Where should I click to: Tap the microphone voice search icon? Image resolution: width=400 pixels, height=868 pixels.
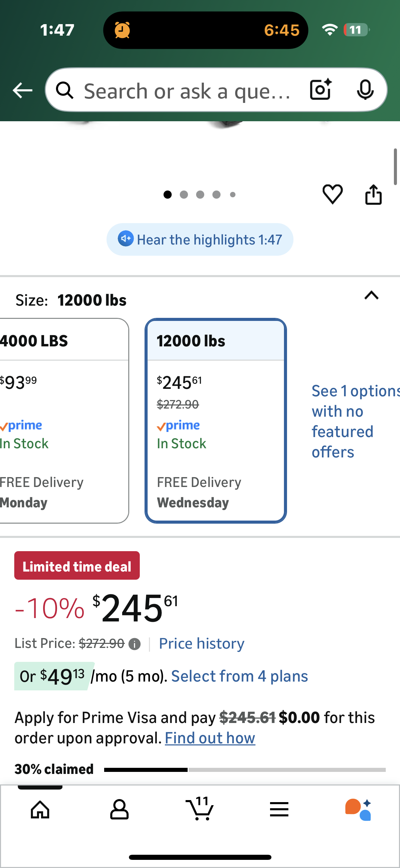[x=365, y=90]
